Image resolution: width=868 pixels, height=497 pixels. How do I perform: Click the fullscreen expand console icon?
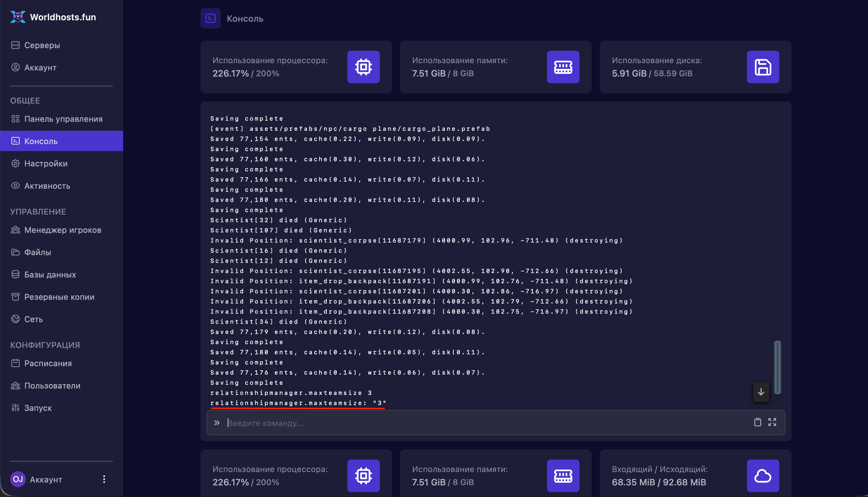[x=772, y=422]
